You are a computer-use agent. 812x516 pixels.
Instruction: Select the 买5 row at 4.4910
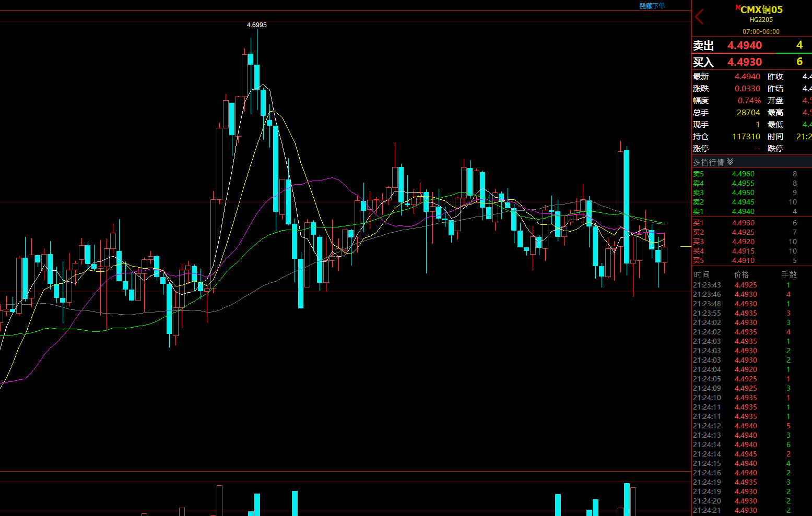[752, 261]
